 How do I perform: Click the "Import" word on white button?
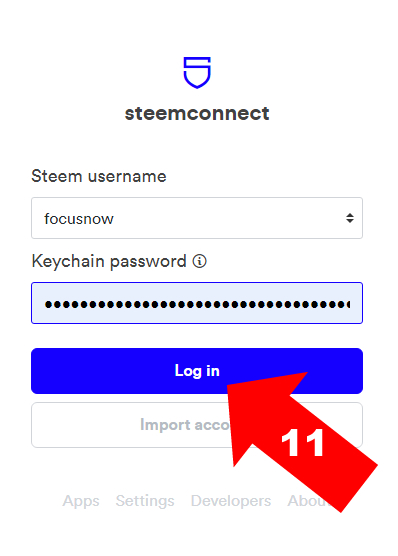[165, 425]
